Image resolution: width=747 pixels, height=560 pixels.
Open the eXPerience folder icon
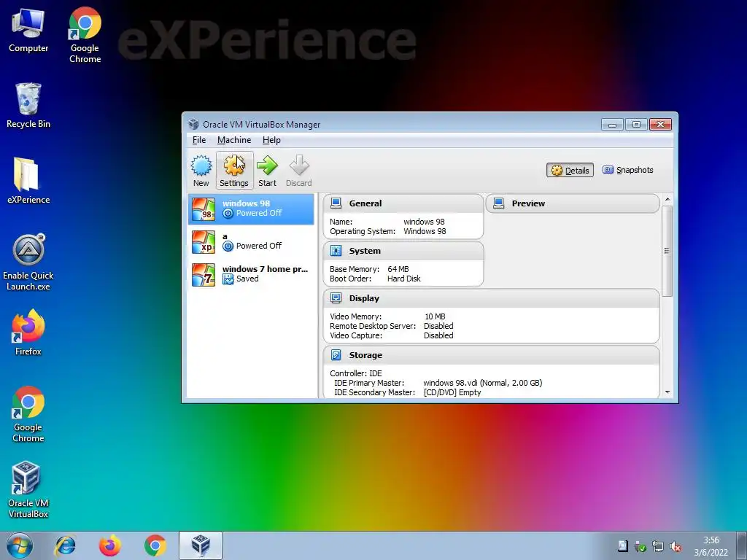pyautogui.click(x=28, y=181)
